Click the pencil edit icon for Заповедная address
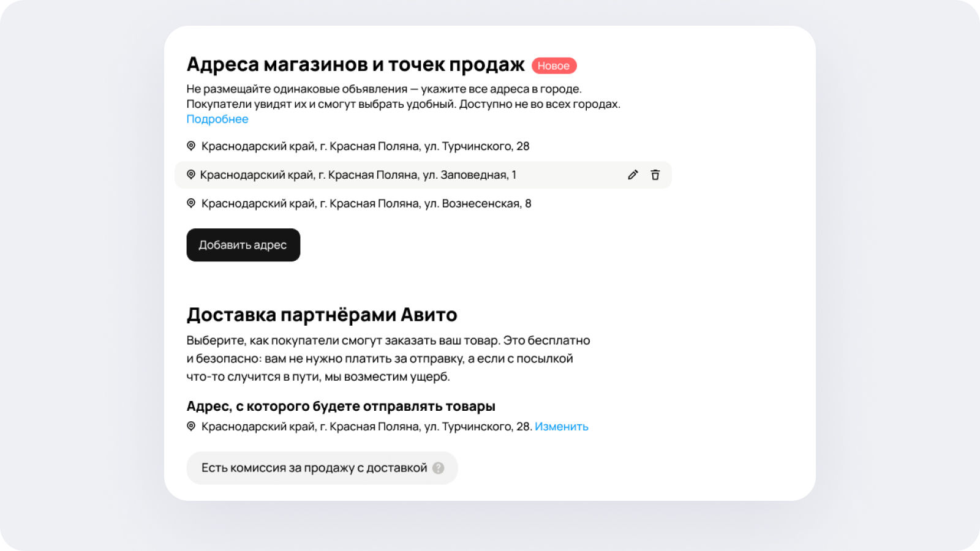 coord(633,175)
